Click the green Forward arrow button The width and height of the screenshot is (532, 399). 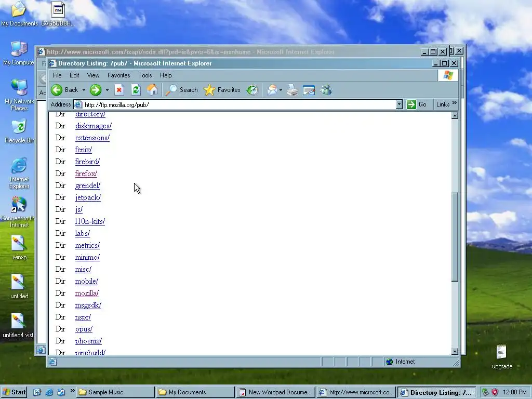pos(96,90)
